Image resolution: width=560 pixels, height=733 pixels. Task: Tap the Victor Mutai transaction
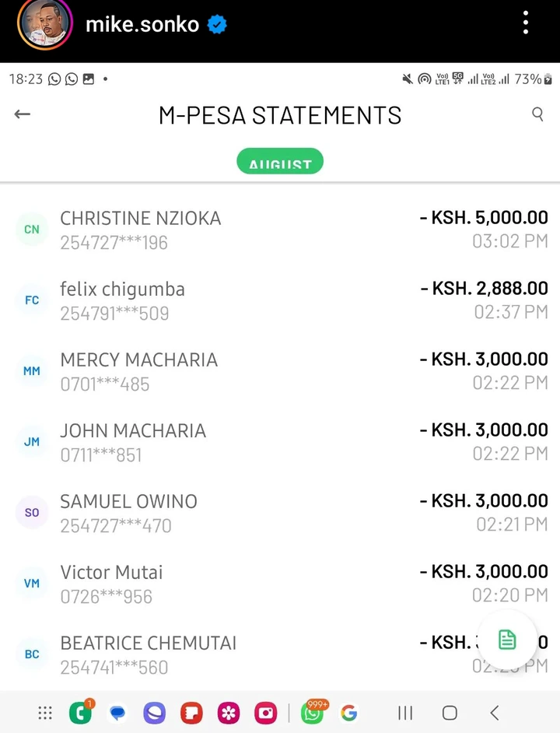click(x=280, y=584)
